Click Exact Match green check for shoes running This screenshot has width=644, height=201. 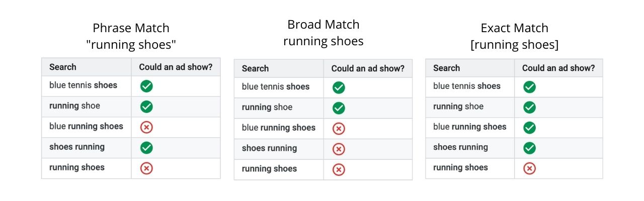529,148
